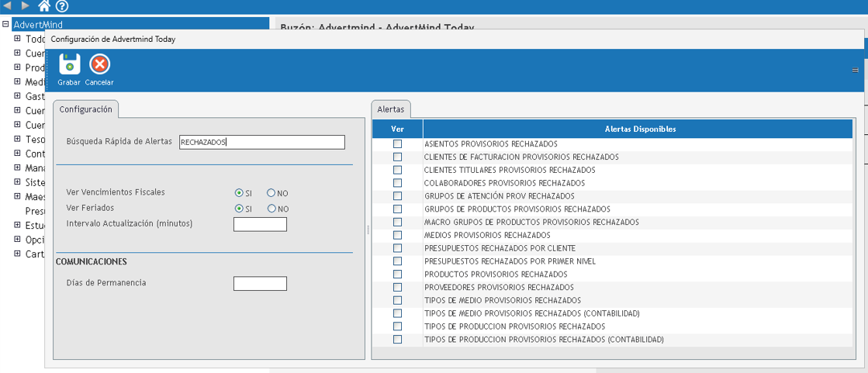Viewport: 868px width, 373px height.
Task: Expand the Gast tree node
Action: pyautogui.click(x=17, y=95)
